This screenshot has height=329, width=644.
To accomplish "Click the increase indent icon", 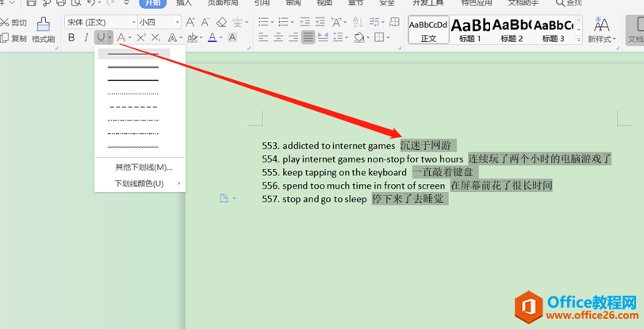I will (320, 21).
